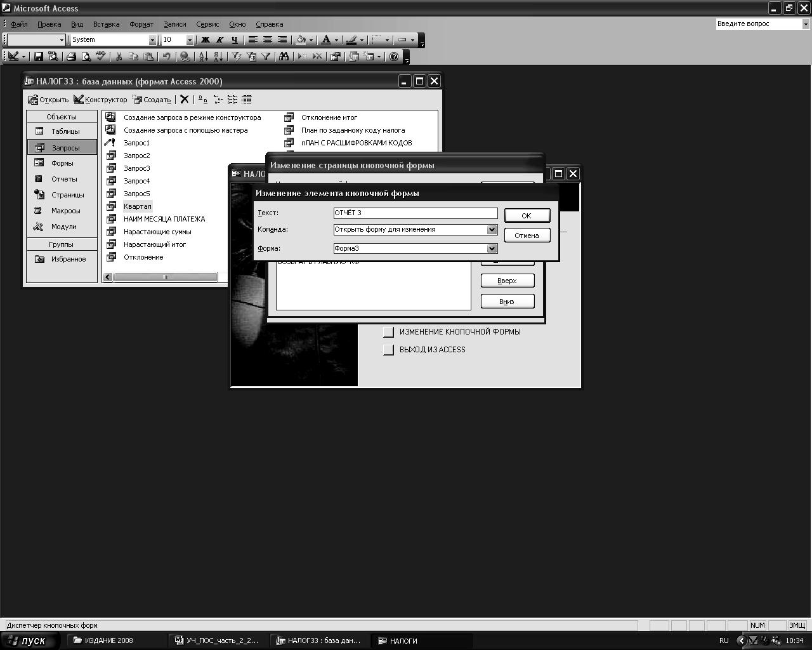Click Конструктор in database window
The width and height of the screenshot is (812, 650).
100,100
